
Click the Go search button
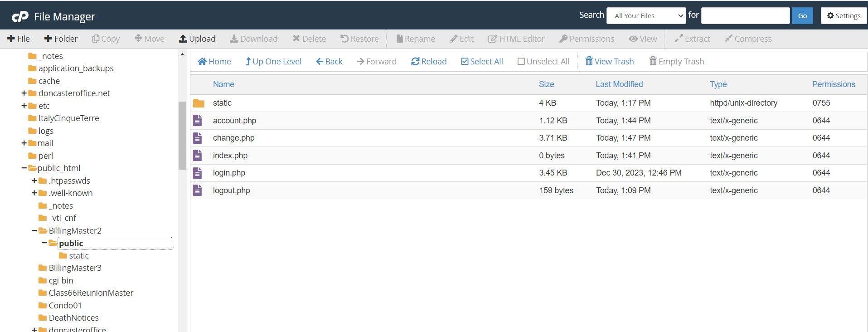[802, 16]
